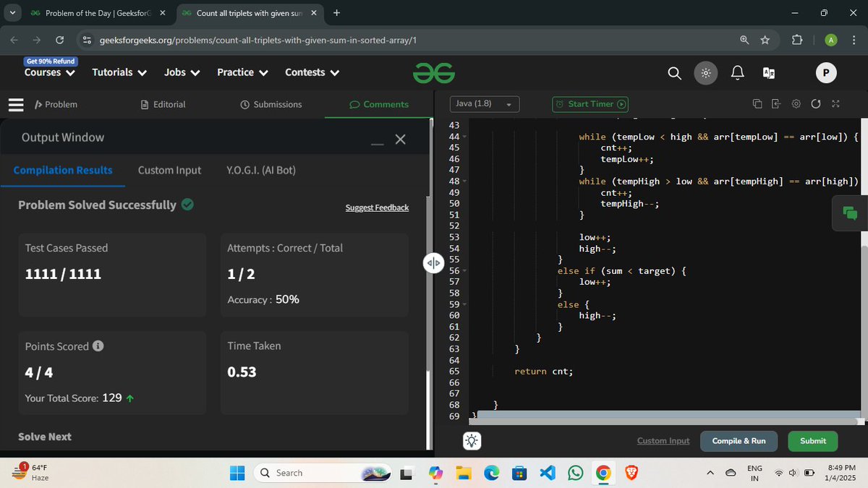868x488 pixels.
Task: Bookmark this page with the star icon
Action: 765,40
